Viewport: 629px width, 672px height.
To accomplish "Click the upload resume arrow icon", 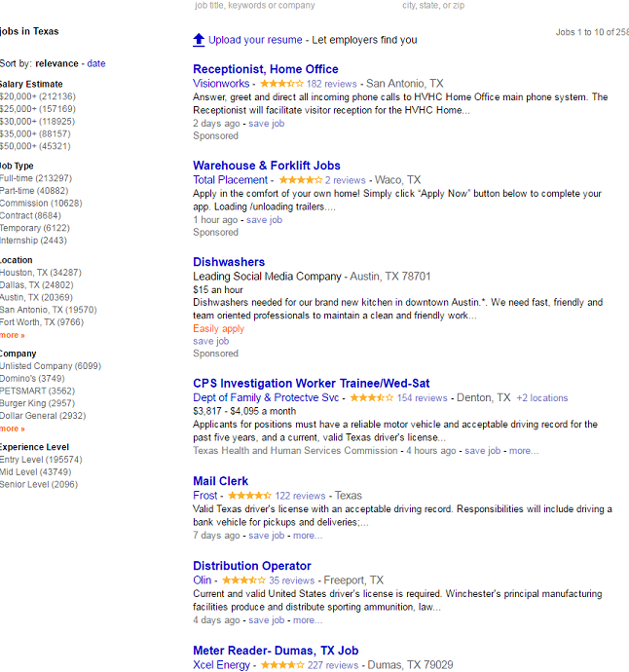I will (x=199, y=40).
